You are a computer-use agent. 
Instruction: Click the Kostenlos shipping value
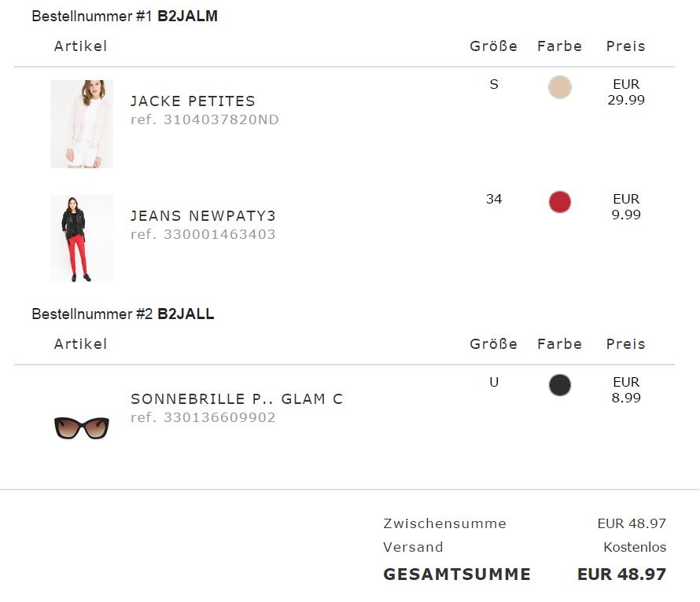635,548
